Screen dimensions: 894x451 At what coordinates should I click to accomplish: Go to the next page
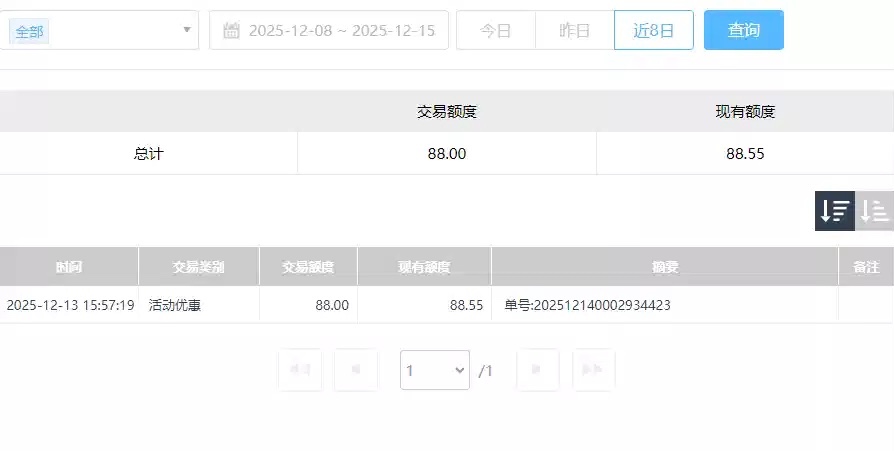click(537, 370)
